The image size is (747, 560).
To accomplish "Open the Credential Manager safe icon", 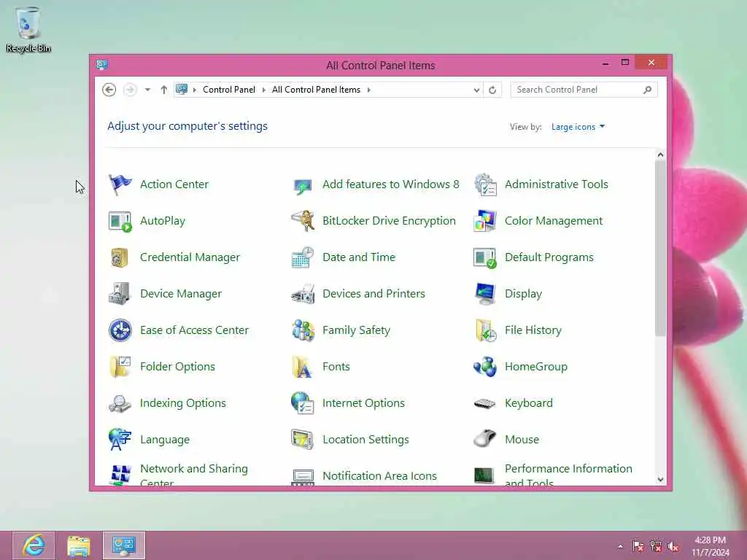I will click(x=120, y=257).
